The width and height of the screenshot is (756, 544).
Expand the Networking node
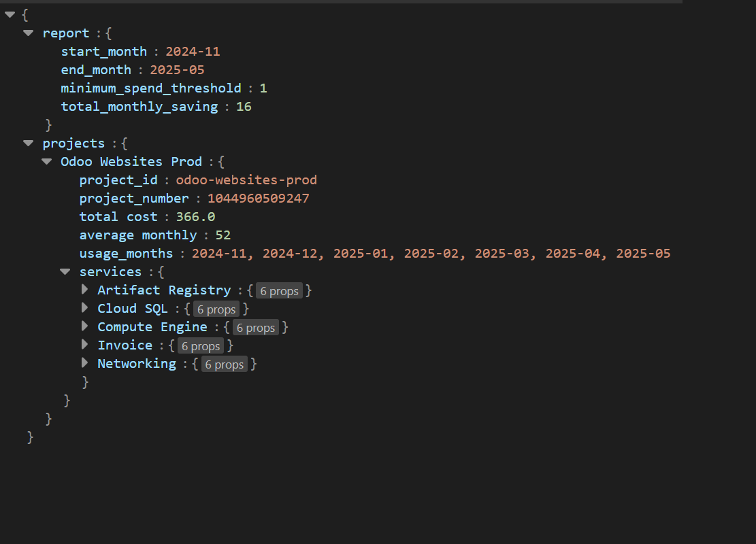coord(84,362)
